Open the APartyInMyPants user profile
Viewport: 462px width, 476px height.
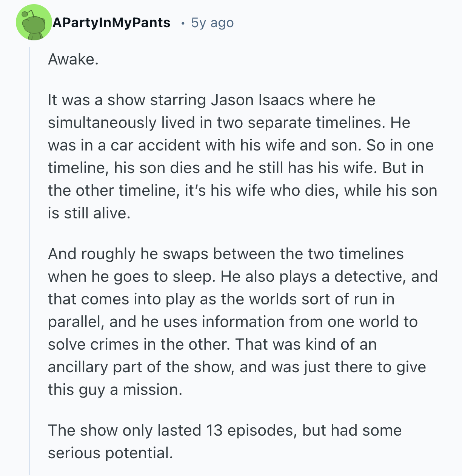click(111, 23)
